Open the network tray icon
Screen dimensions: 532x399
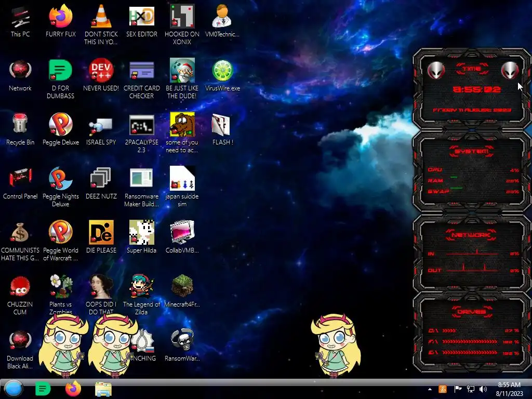point(471,389)
